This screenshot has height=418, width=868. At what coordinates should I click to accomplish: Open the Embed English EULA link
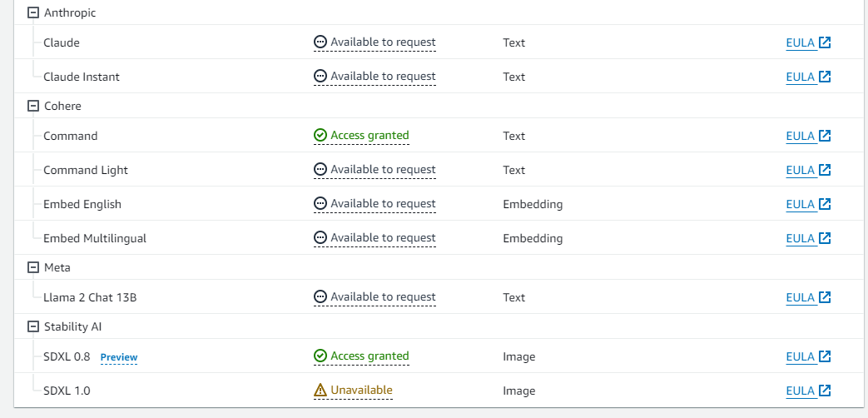click(800, 204)
